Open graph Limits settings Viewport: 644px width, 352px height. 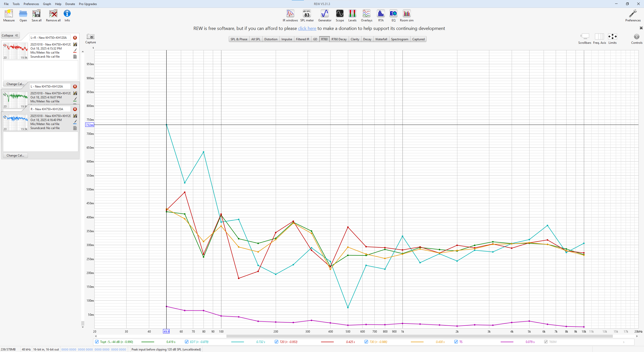(612, 37)
